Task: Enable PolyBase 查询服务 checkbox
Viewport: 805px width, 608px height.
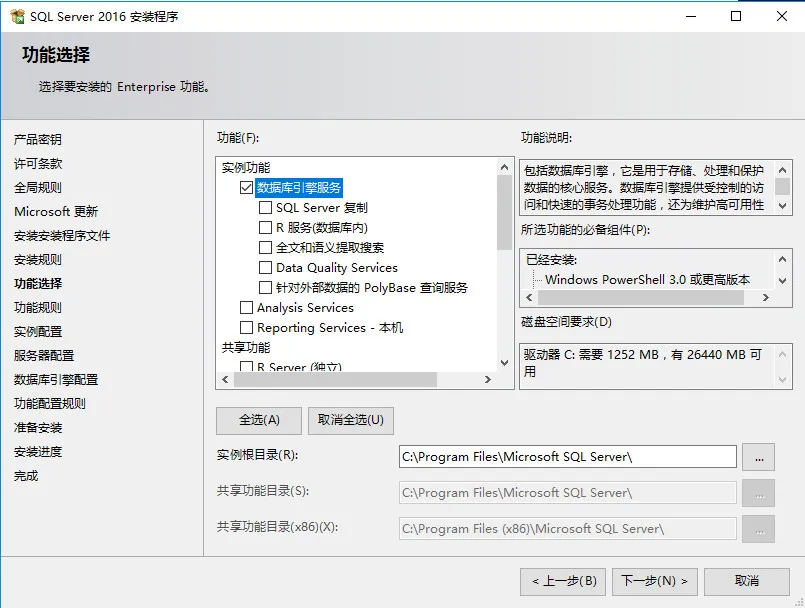Action: 265,288
